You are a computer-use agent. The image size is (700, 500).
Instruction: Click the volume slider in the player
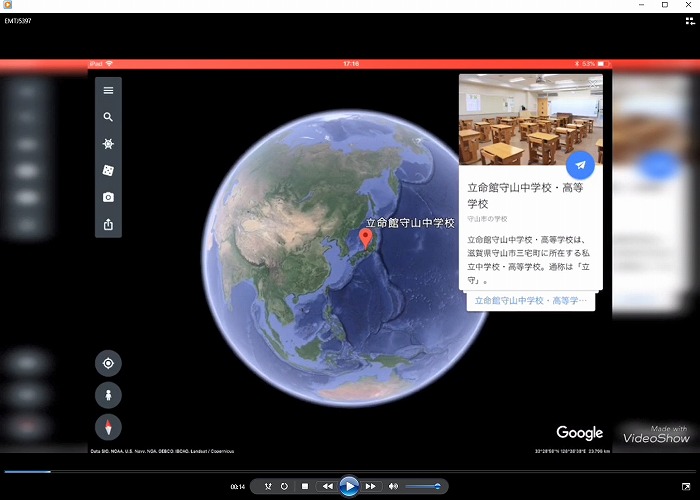[423, 486]
